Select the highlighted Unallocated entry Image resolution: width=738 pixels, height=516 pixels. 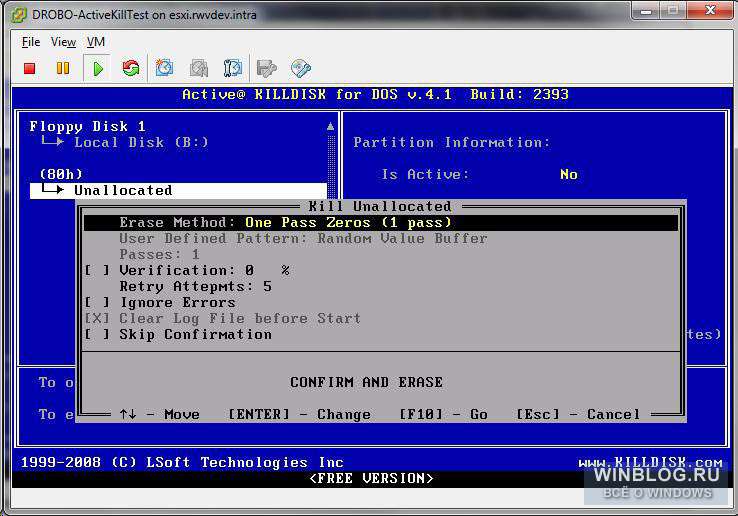[x=178, y=191]
